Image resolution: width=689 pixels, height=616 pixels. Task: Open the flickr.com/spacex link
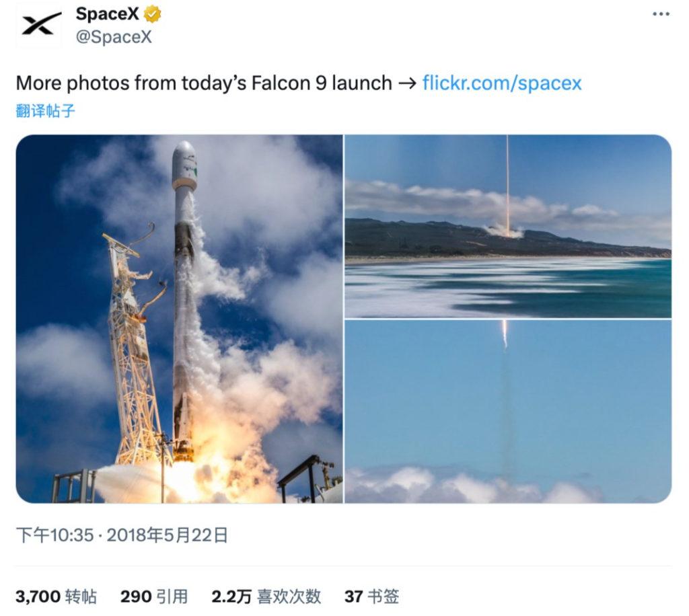(x=501, y=83)
